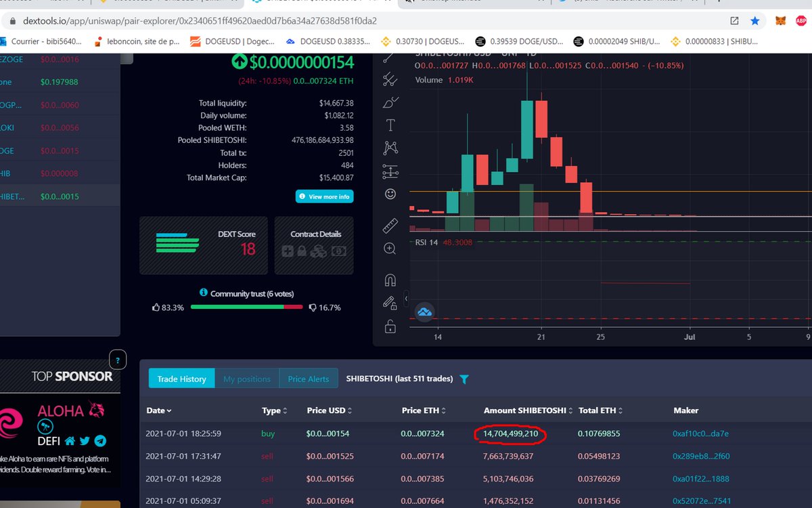Viewport: 812px width, 508px height.
Task: Click the View more info button
Action: (324, 196)
